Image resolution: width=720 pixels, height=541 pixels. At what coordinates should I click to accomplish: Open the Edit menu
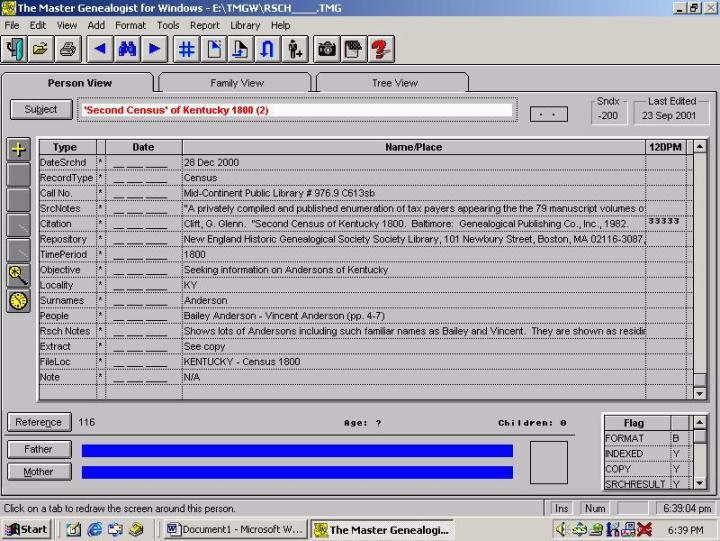[x=38, y=25]
